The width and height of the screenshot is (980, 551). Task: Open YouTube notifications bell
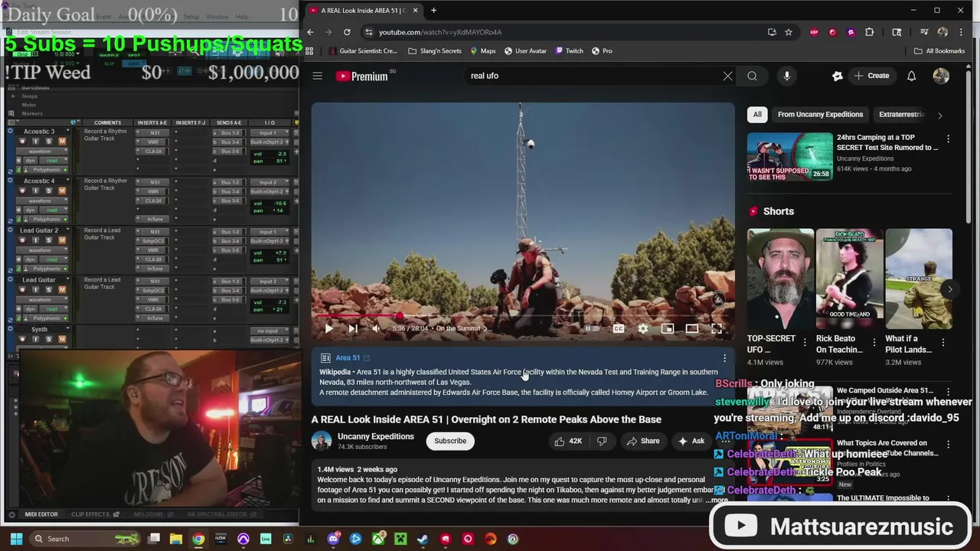tap(911, 76)
